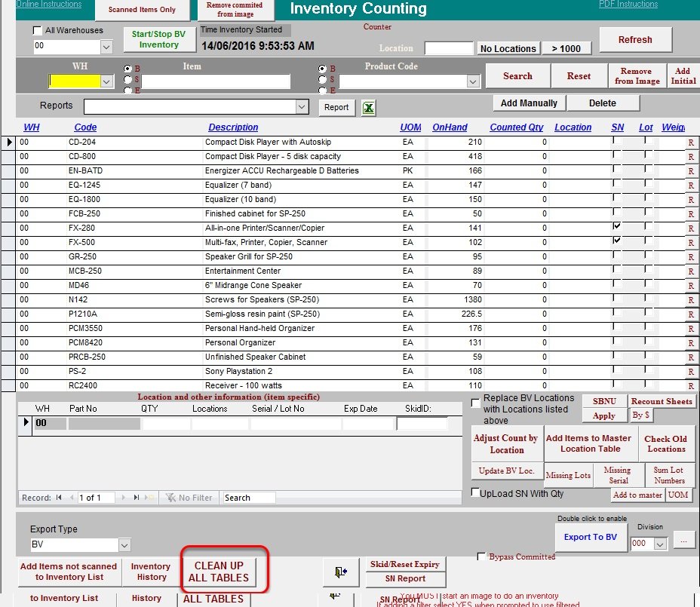Open the Product Code dropdown
The image size is (700, 607).
[x=473, y=81]
